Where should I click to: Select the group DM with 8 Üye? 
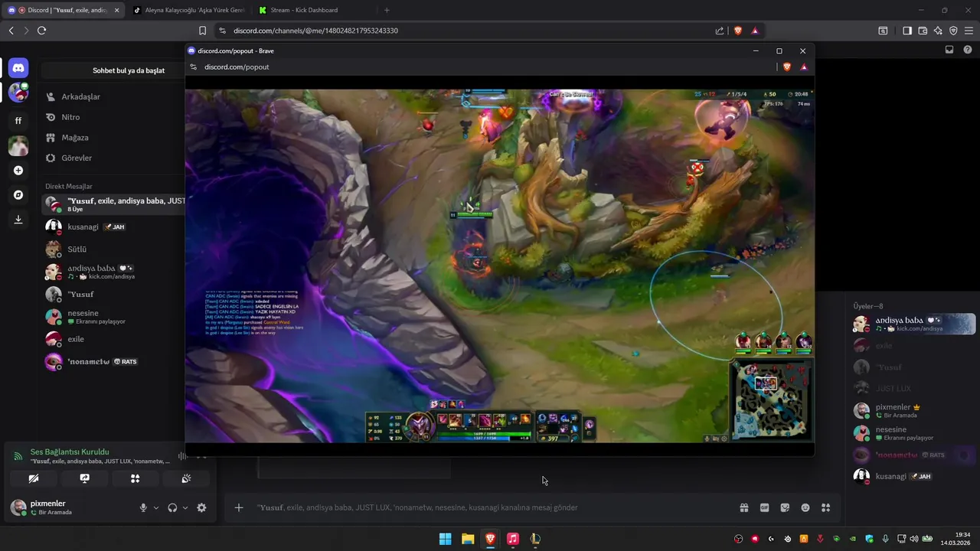point(113,204)
